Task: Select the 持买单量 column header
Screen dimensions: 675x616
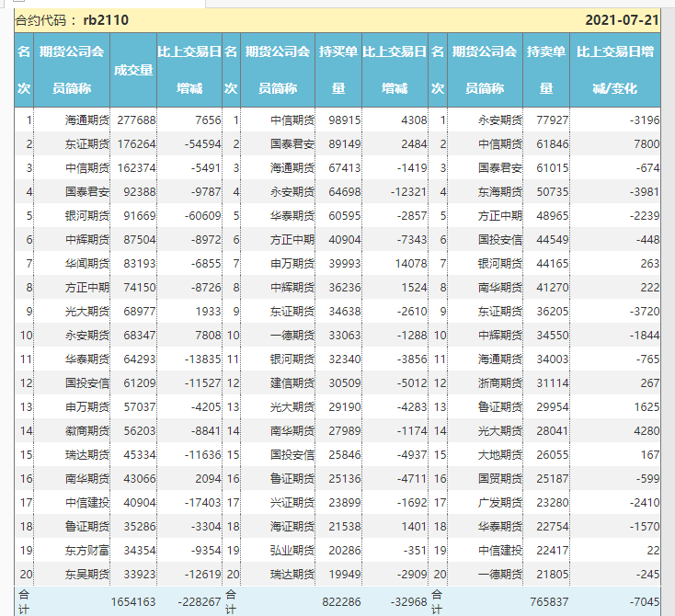Action: click(x=338, y=70)
